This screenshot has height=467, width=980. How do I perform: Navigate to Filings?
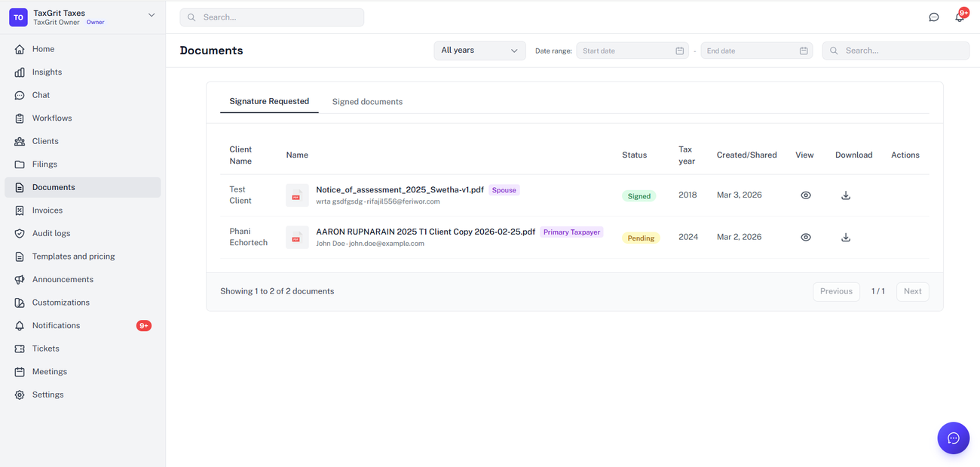tap(82, 164)
